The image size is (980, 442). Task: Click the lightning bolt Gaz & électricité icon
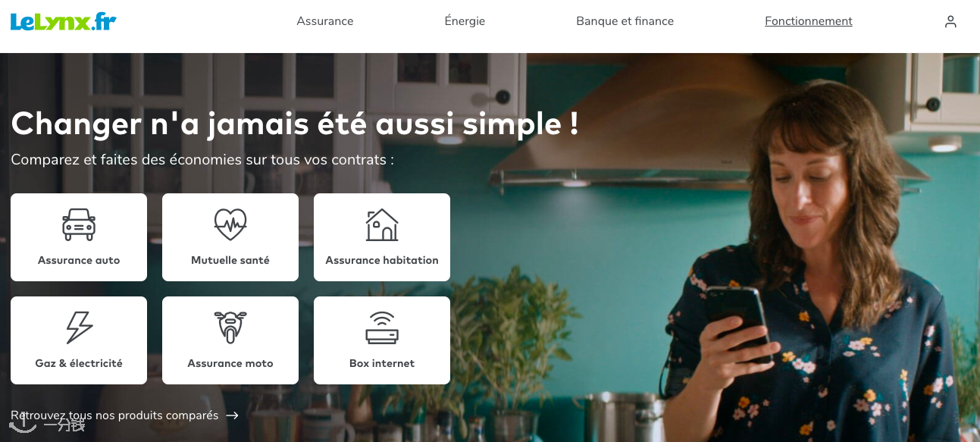coord(79,328)
